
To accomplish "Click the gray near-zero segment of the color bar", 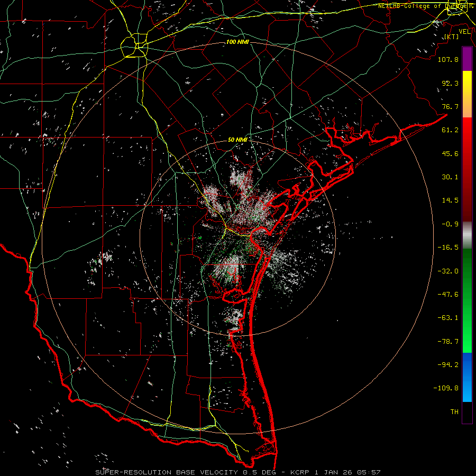I will pos(467,235).
